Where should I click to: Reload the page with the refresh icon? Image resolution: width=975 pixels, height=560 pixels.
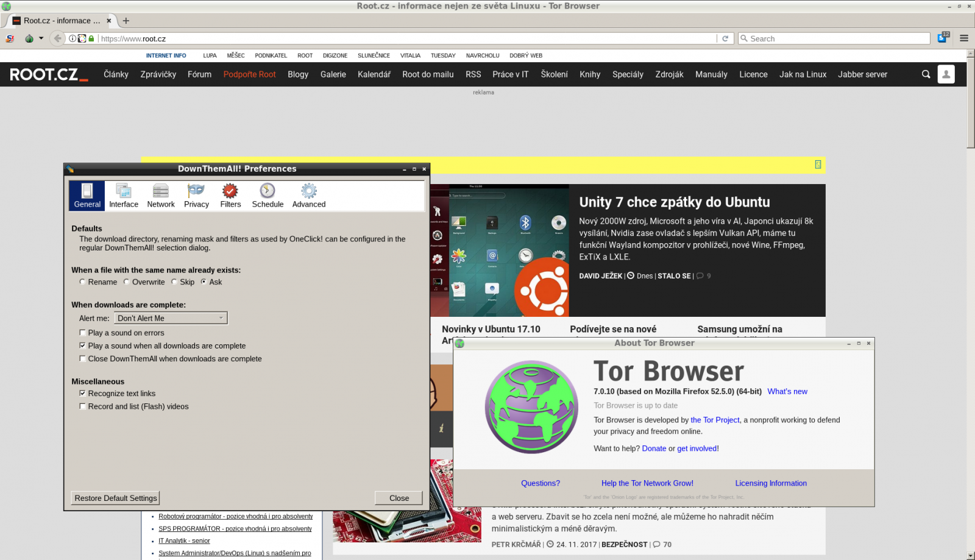[x=725, y=38]
